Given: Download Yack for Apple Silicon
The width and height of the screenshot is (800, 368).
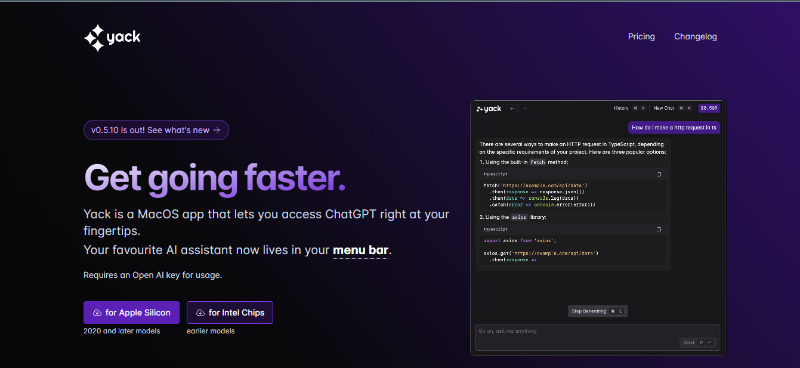Looking at the screenshot, I should tap(132, 312).
